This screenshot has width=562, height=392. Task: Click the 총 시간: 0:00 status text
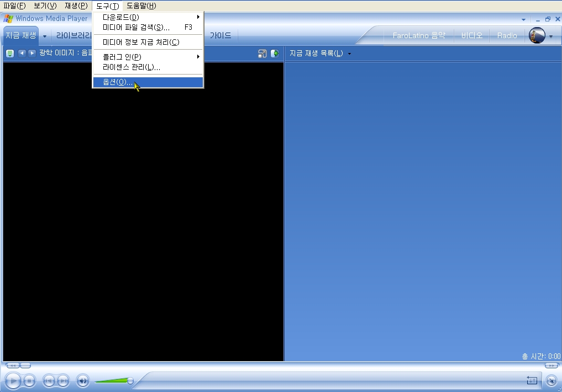pyautogui.click(x=541, y=356)
